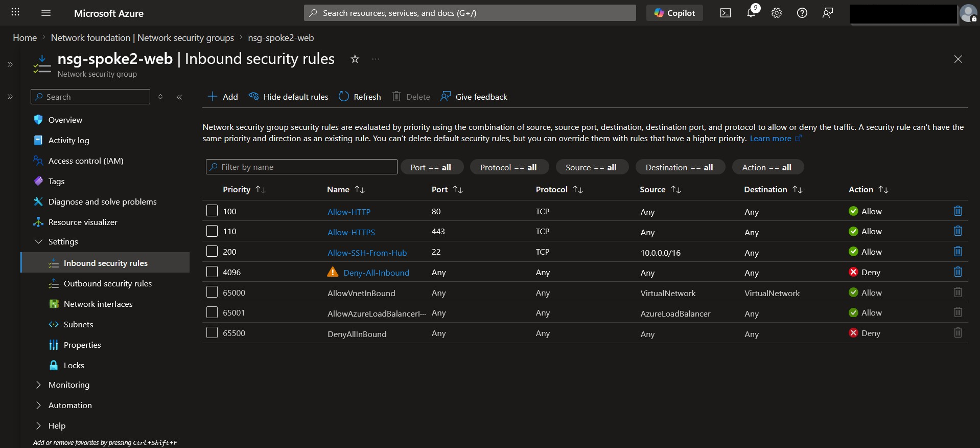
Task: Go to Network interfaces menu item
Action: tap(98, 304)
